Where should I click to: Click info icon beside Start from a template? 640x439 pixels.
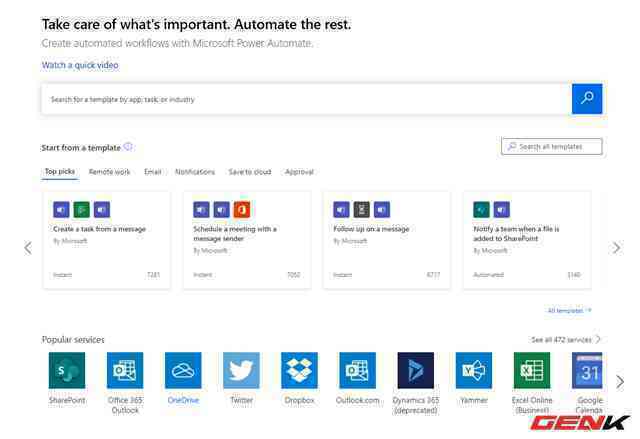[128, 147]
